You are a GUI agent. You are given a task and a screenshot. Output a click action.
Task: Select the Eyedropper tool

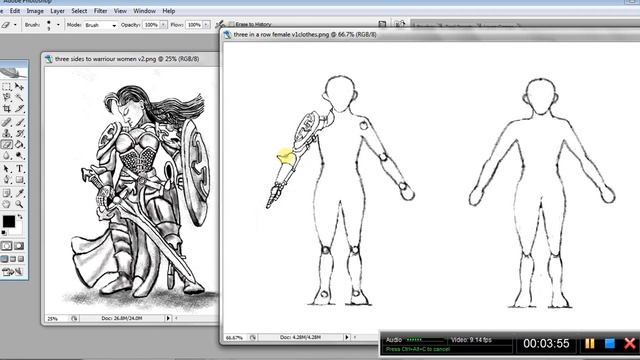[x=19, y=193]
